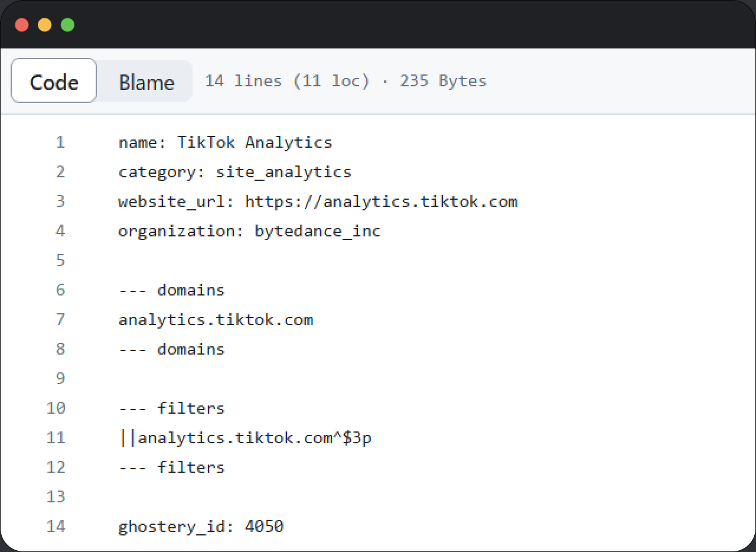The width and height of the screenshot is (756, 552).
Task: Click the '235 Bytes' file size label
Action: point(443,80)
